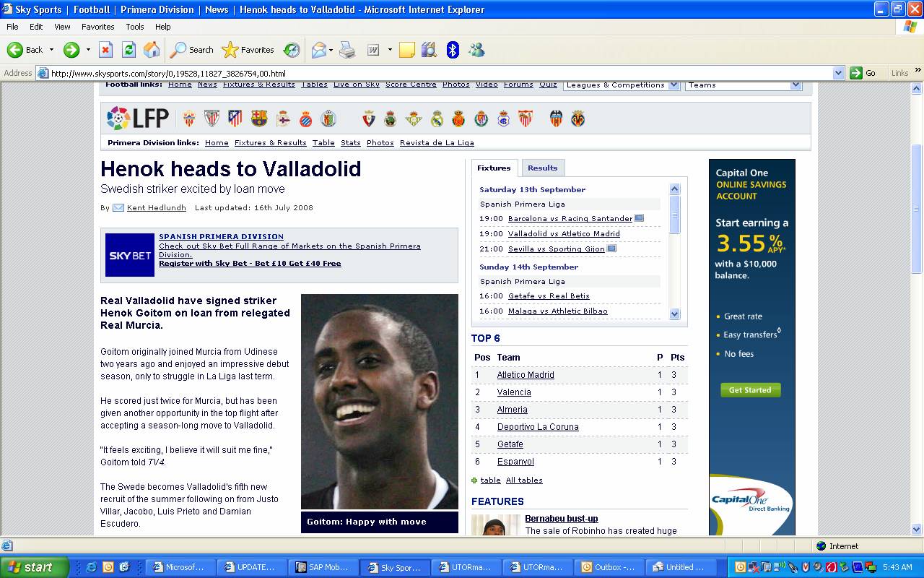Select the Valencia bat crest

coord(556,118)
